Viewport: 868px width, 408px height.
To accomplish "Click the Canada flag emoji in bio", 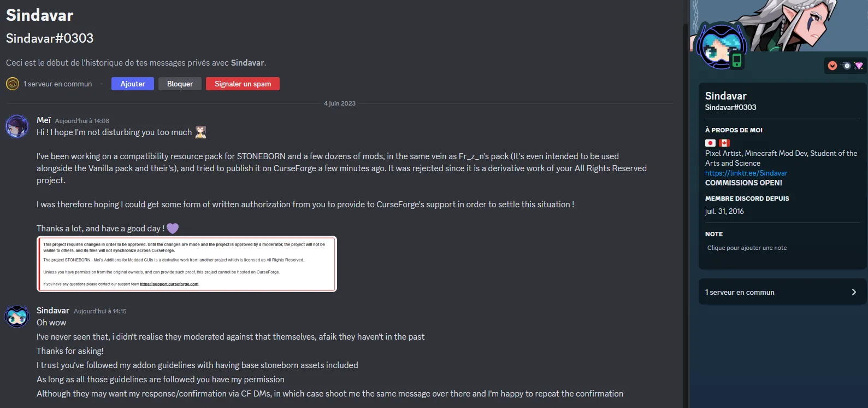I will click(724, 143).
